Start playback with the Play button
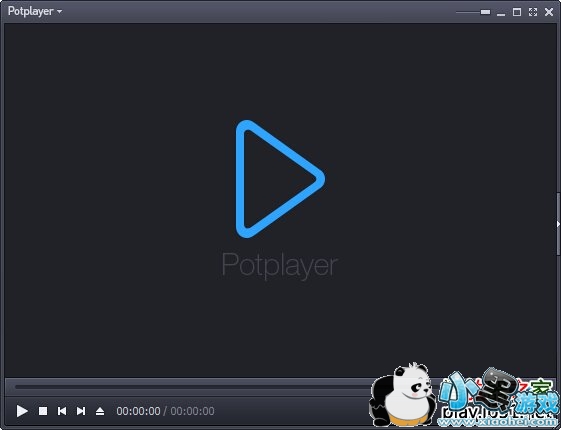This screenshot has height=430, width=561. pyautogui.click(x=22, y=411)
